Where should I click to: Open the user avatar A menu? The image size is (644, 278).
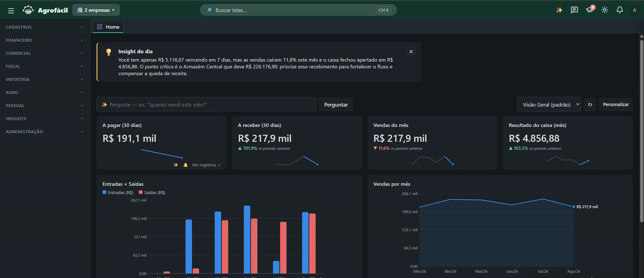click(x=634, y=10)
